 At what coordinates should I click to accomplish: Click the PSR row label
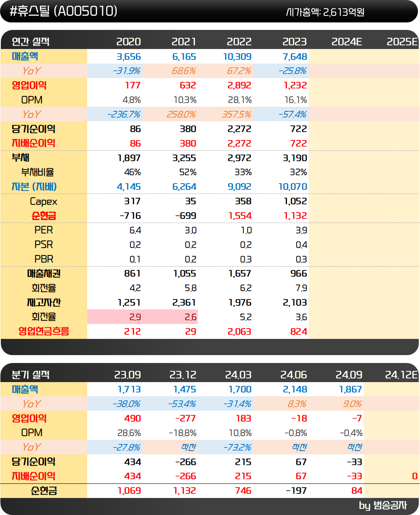[44, 245]
